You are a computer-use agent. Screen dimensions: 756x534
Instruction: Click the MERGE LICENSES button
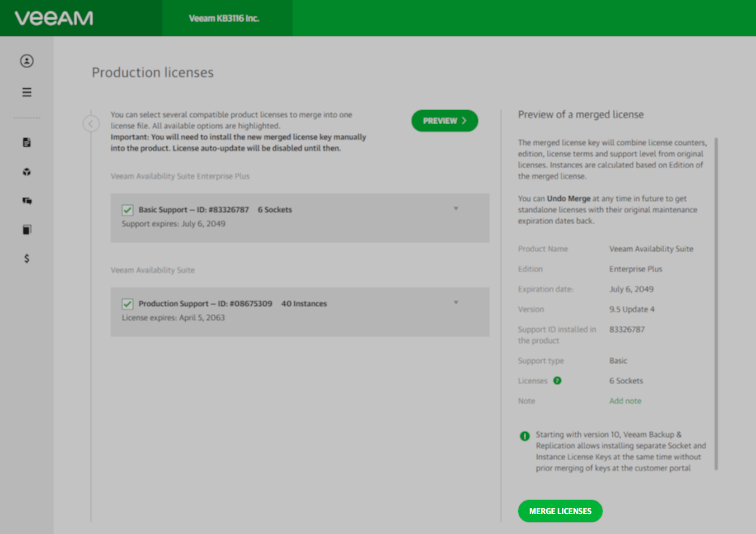coord(560,511)
